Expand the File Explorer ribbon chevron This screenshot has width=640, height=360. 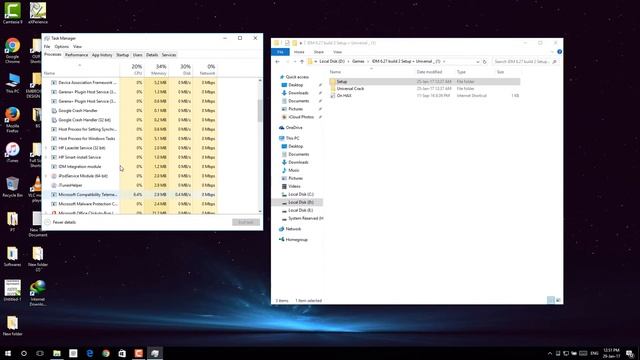[552, 52]
